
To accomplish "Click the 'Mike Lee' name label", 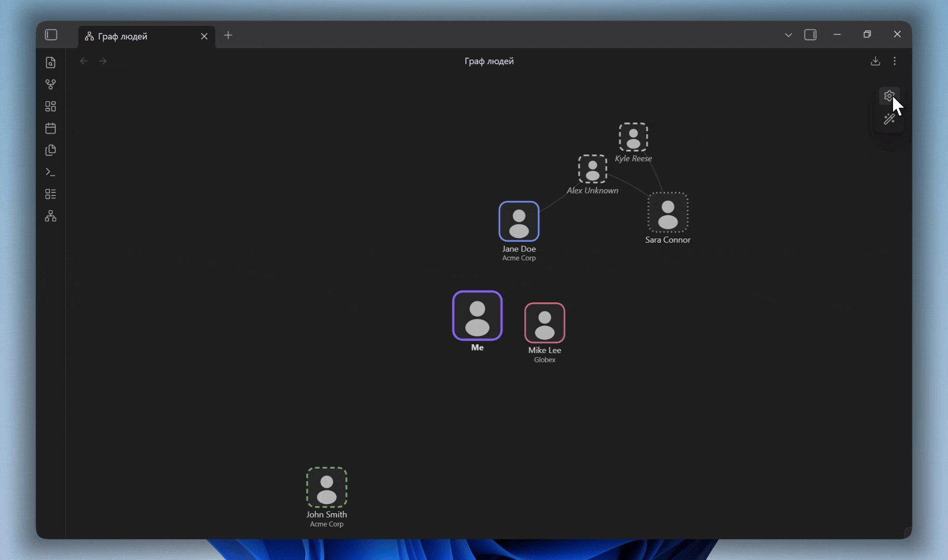I will point(545,351).
